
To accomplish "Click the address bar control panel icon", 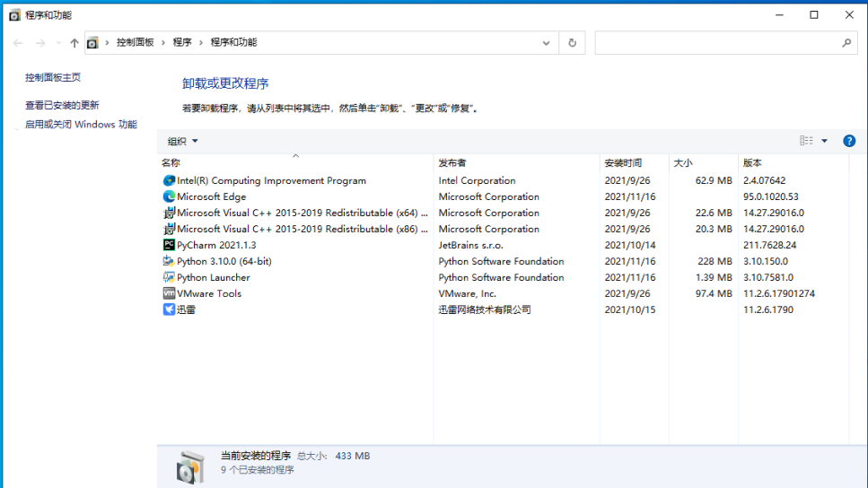I will click(92, 42).
